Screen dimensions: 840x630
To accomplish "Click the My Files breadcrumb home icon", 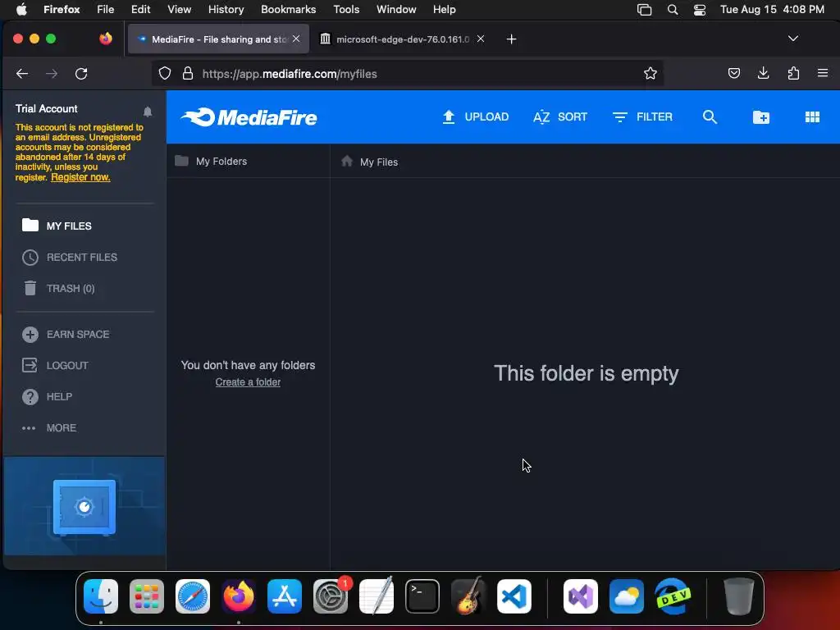I will pos(347,161).
